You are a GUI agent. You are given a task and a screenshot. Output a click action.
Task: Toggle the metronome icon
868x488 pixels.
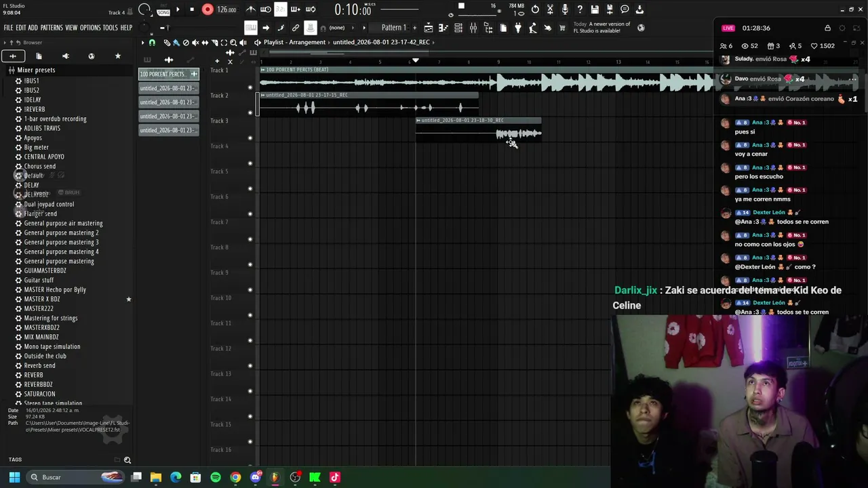(251, 9)
